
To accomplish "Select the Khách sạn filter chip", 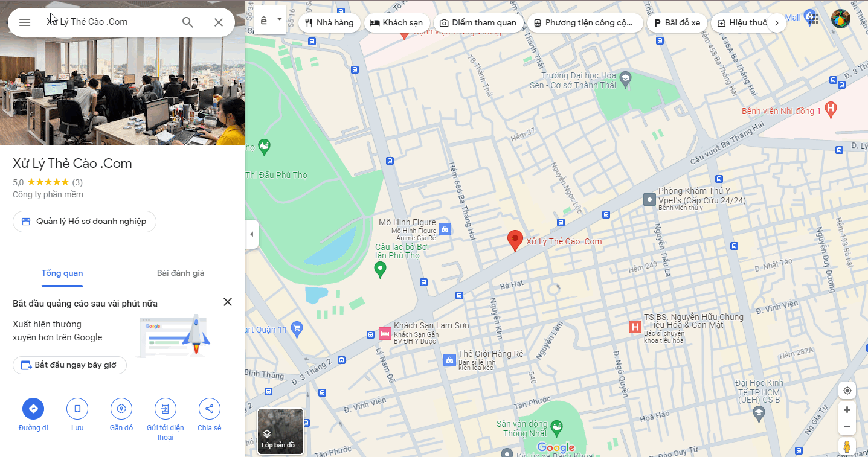I will click(396, 23).
